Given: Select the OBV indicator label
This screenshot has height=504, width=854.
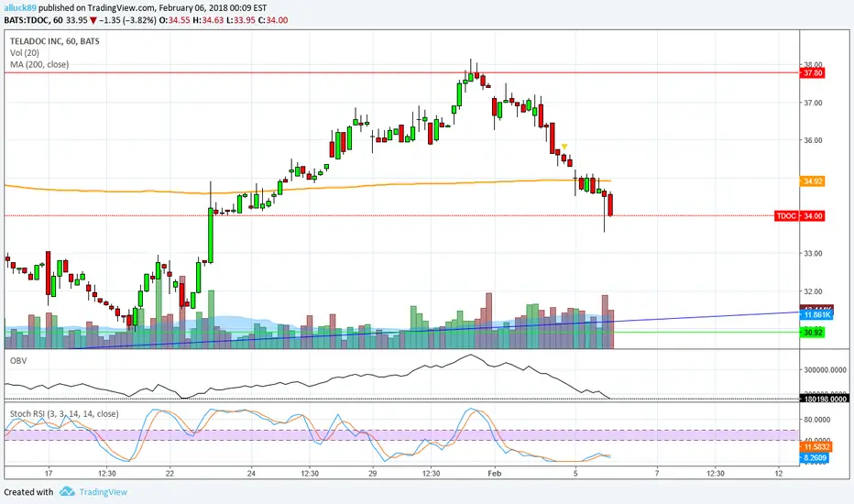Looking at the screenshot, I should point(18,361).
